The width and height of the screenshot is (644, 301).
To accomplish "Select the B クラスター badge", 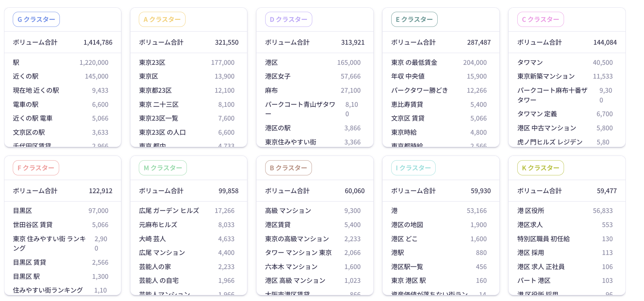I will click(288, 168).
